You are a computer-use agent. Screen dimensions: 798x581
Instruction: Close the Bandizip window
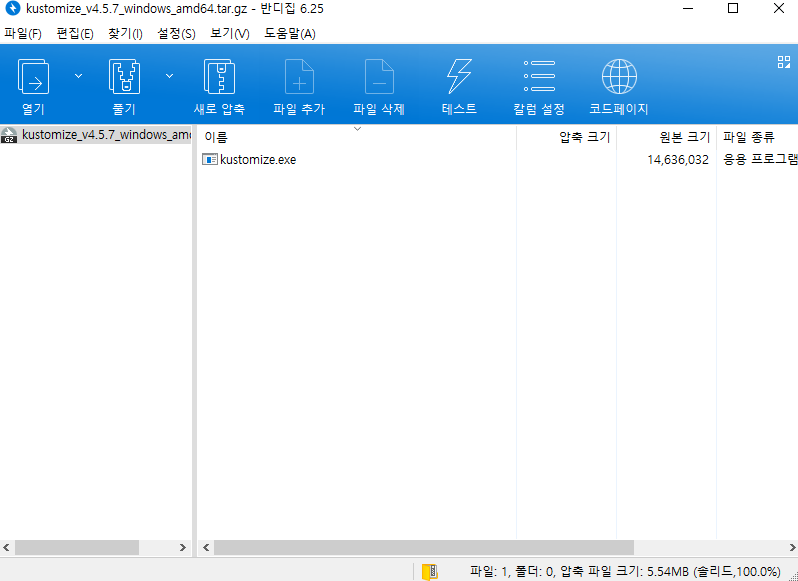coord(778,9)
